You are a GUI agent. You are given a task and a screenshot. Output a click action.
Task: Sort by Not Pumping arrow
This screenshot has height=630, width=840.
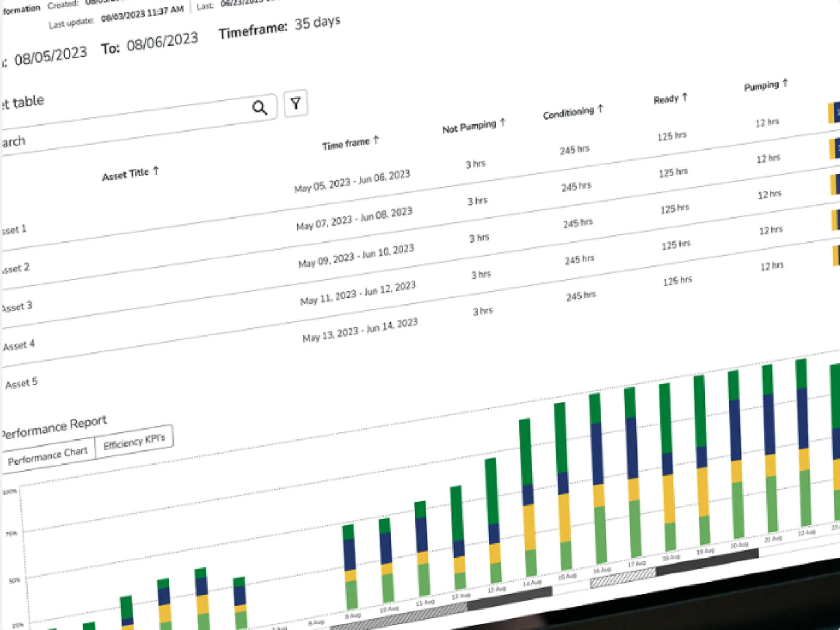503,122
